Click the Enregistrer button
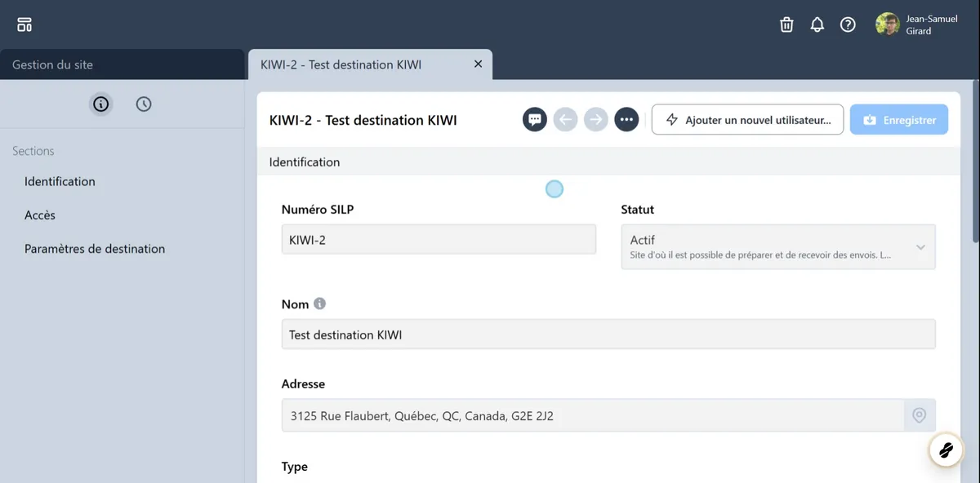 pos(898,120)
